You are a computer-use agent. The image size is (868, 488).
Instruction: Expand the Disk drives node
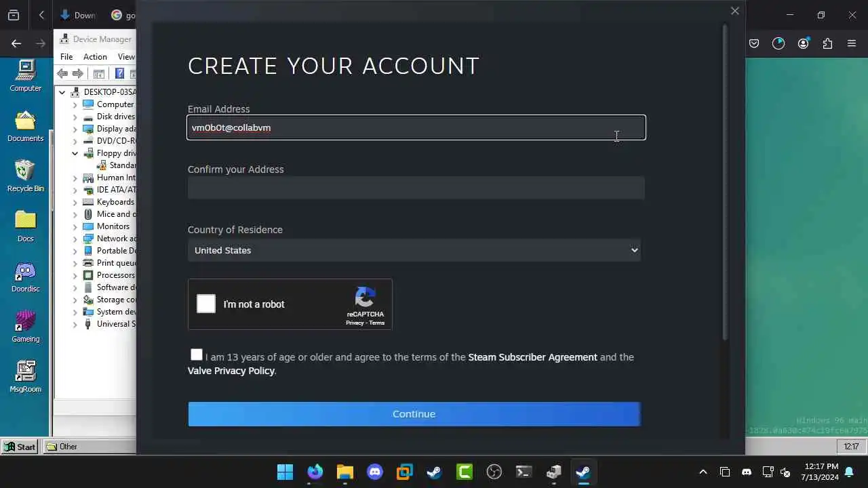coord(75,117)
